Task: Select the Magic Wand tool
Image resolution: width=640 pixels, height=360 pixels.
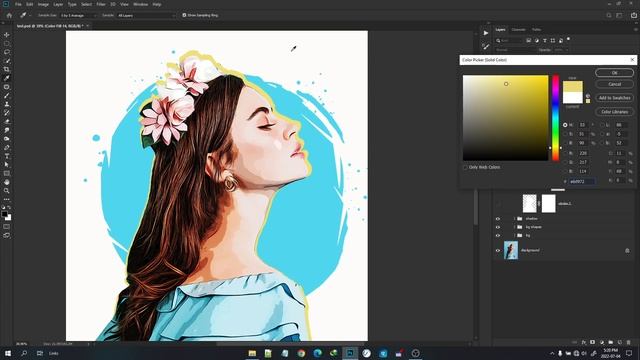Action: tap(7, 61)
